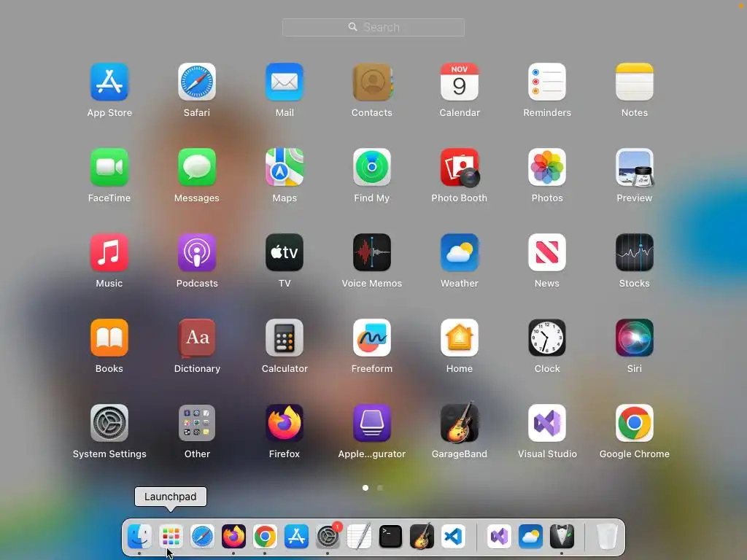Image resolution: width=747 pixels, height=560 pixels.
Task: Open App Store from the Launchpad grid
Action: (109, 82)
